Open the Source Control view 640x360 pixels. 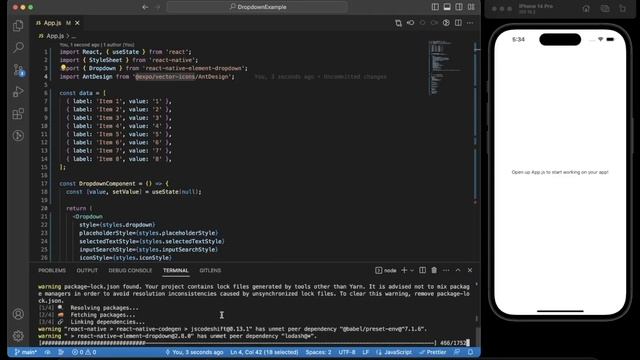18,70
